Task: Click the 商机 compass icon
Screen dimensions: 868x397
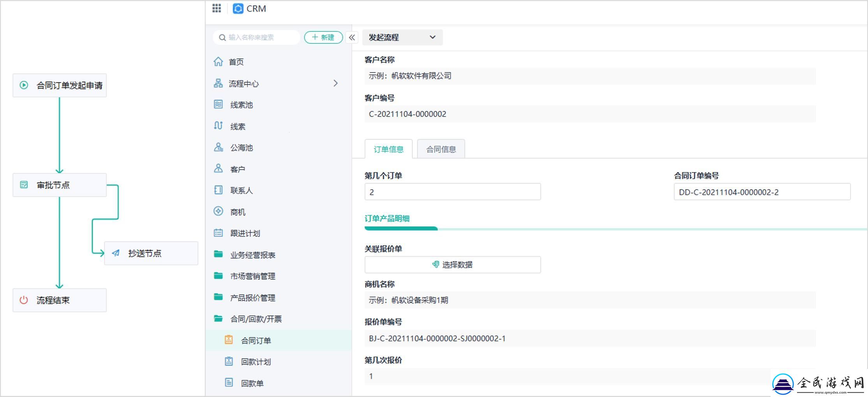Action: pyautogui.click(x=218, y=211)
